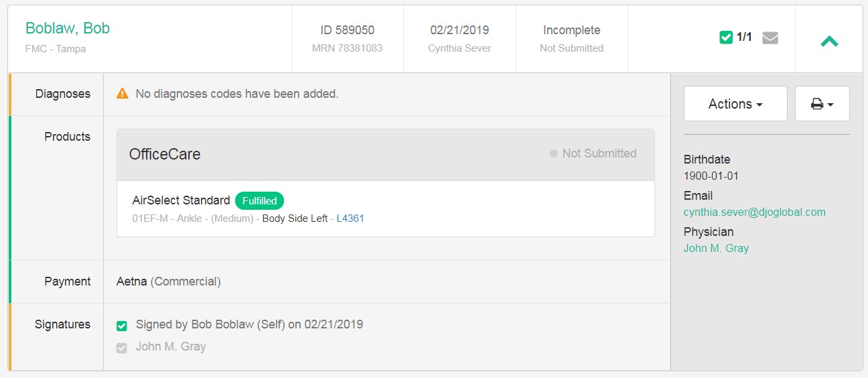Select the Products section label
The image size is (868, 378).
[67, 137]
